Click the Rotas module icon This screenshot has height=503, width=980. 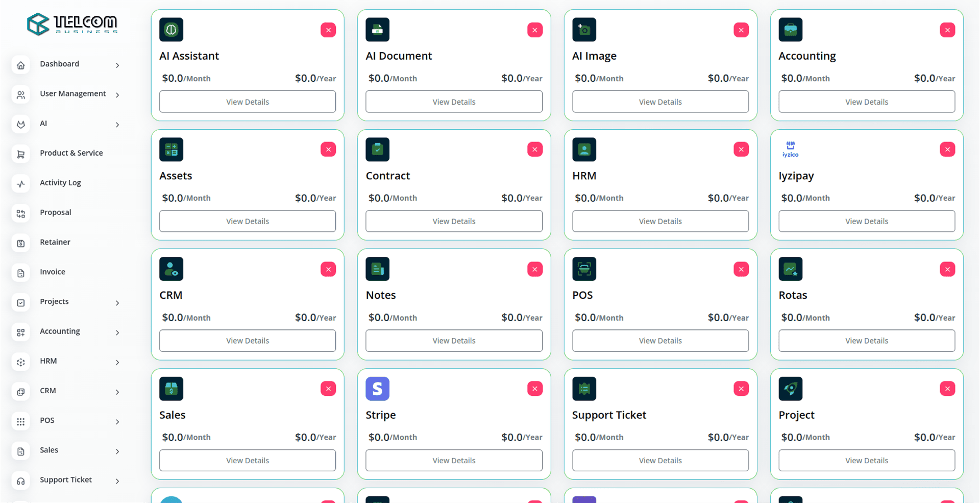(790, 269)
